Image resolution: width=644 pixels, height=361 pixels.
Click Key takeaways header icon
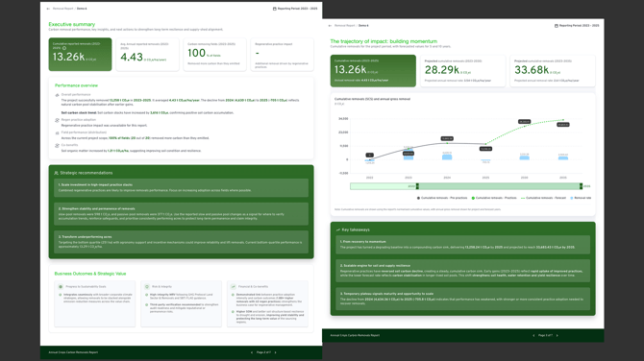point(338,230)
